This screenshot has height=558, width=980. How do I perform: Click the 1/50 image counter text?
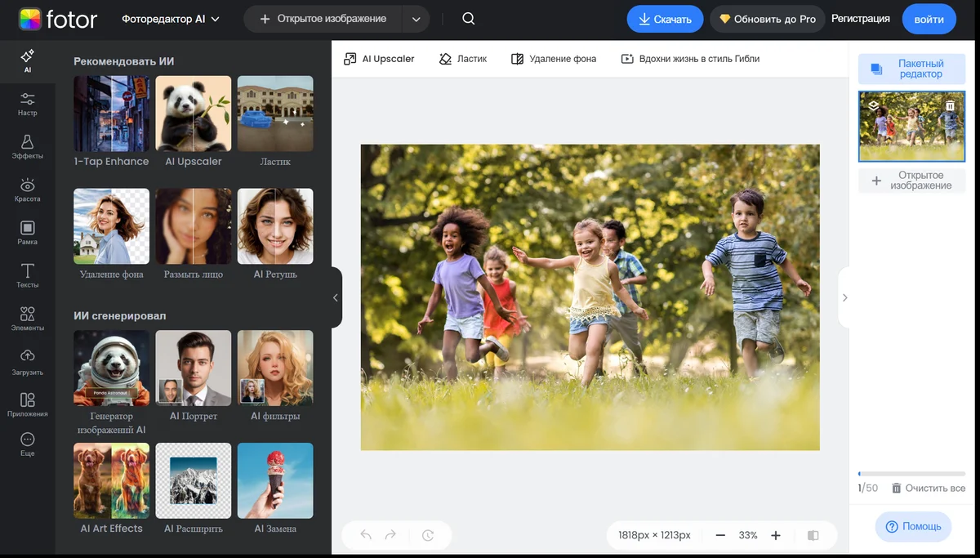tap(868, 488)
